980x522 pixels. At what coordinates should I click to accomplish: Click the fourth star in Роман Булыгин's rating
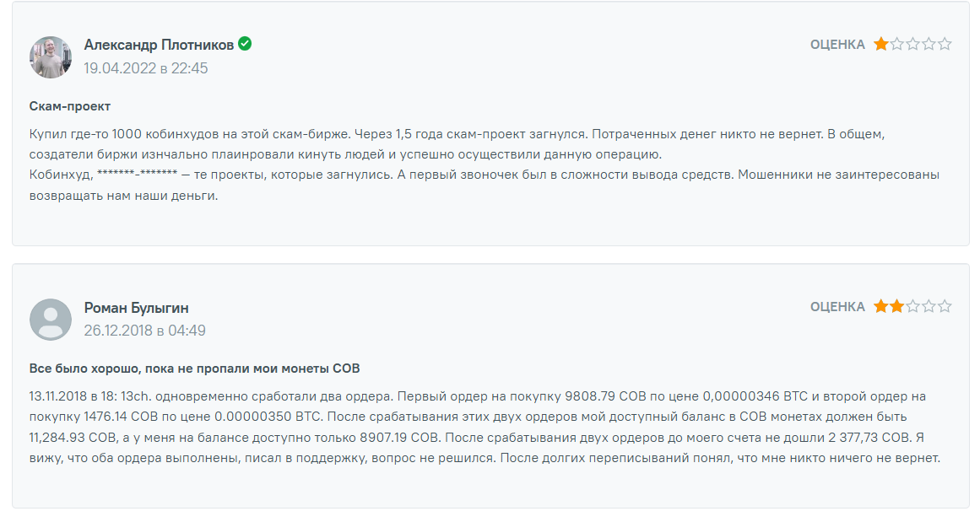[929, 306]
